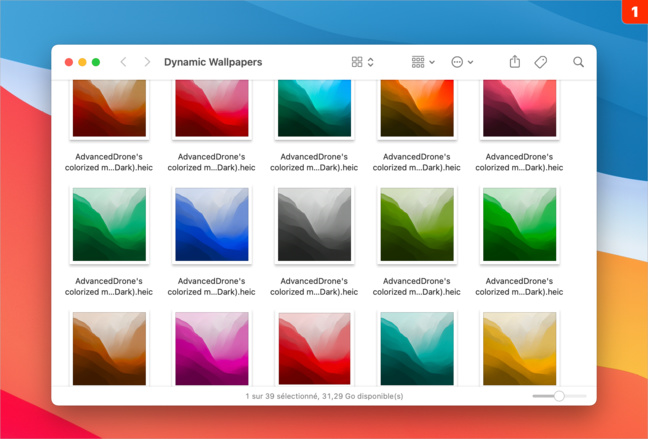Screen dimensions: 648x439
Task: Click the red close window button
Action: tap(69, 62)
